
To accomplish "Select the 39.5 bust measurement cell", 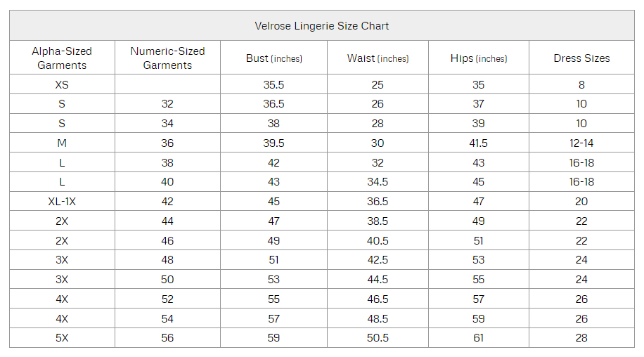I will (x=273, y=143).
